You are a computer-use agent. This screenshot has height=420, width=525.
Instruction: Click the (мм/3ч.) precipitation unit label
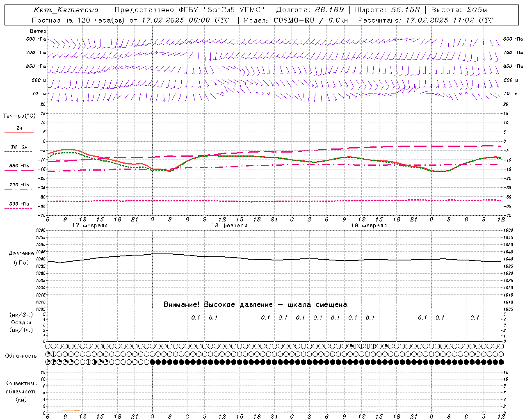[x=21, y=315]
